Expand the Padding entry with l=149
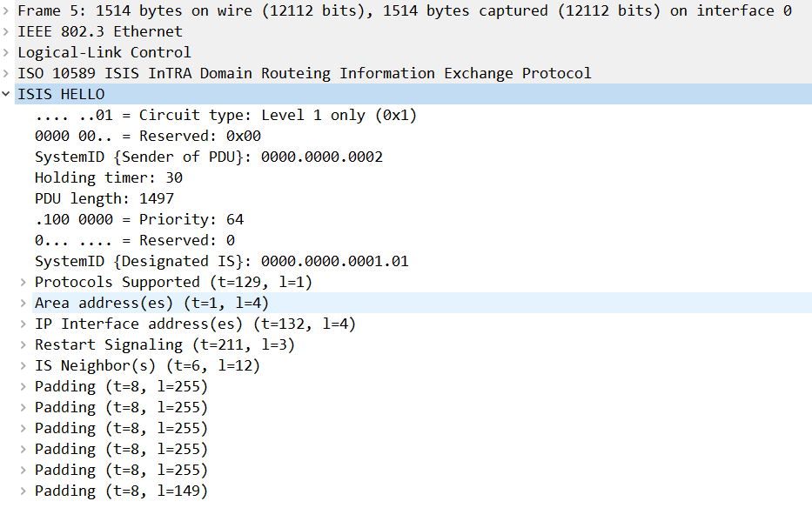Image resolution: width=812 pixels, height=528 pixels. pos(23,491)
